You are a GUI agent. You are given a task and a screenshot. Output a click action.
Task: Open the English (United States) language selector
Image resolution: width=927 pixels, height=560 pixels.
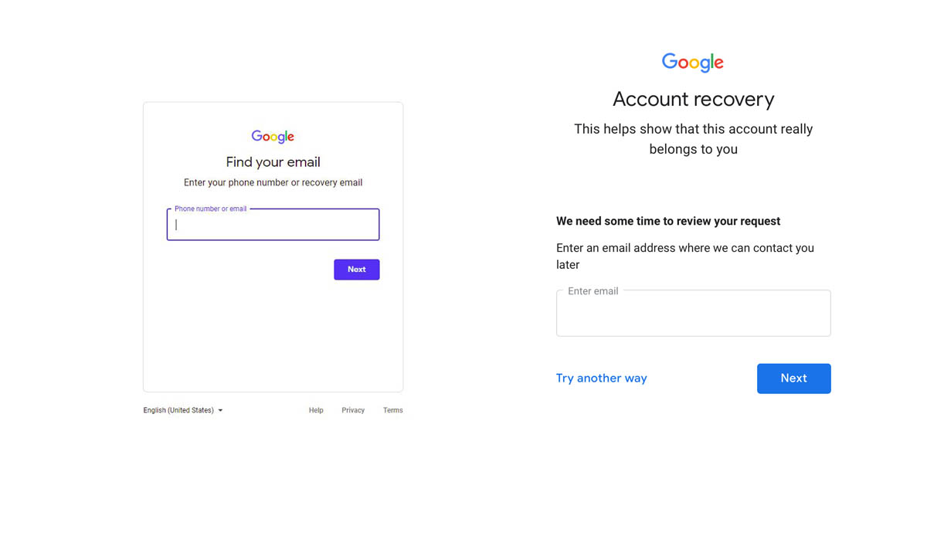183,410
